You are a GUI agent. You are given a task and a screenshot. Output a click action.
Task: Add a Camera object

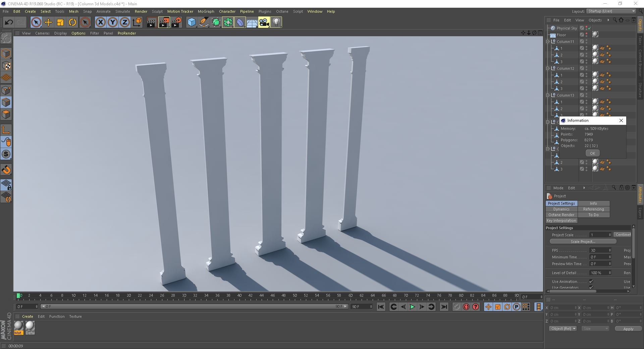[264, 22]
